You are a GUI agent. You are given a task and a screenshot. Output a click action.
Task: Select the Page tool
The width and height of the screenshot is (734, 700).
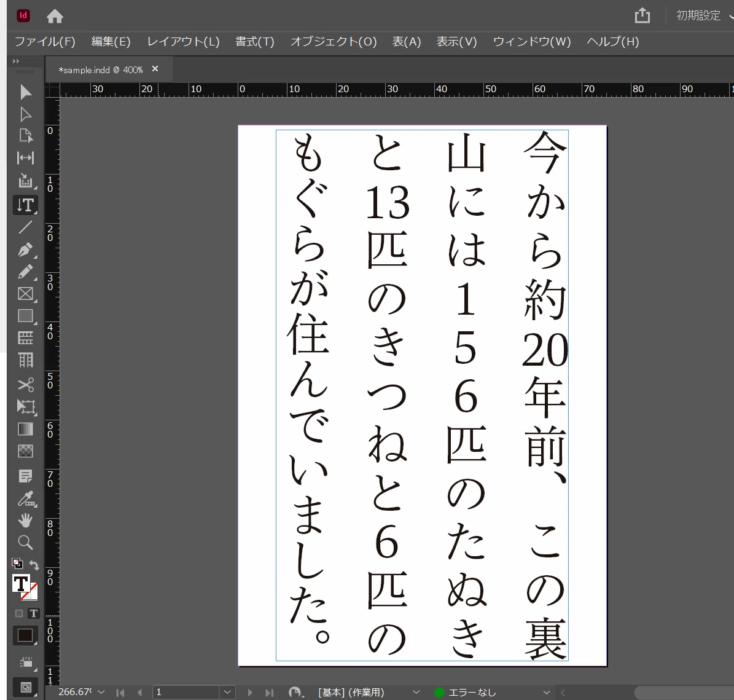point(25,136)
